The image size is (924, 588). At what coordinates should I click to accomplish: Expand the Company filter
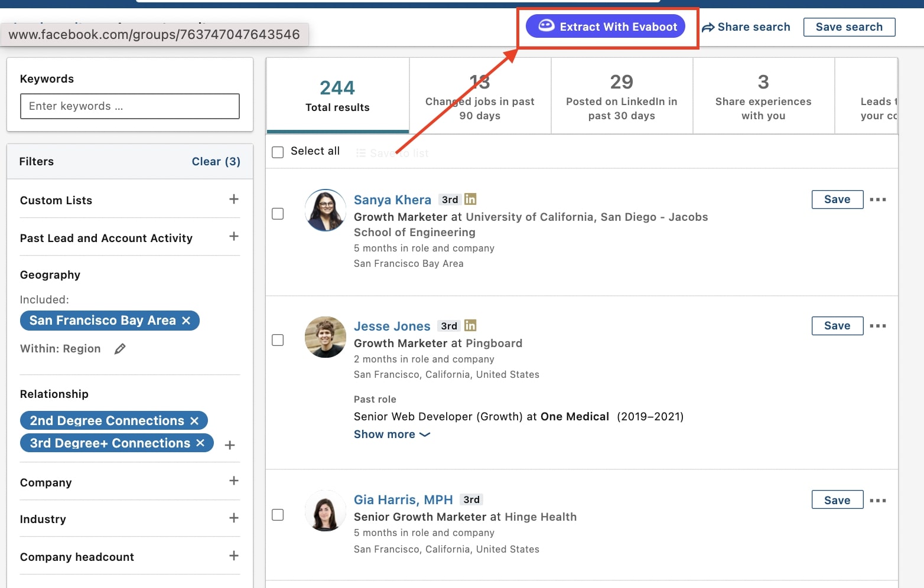[234, 481]
